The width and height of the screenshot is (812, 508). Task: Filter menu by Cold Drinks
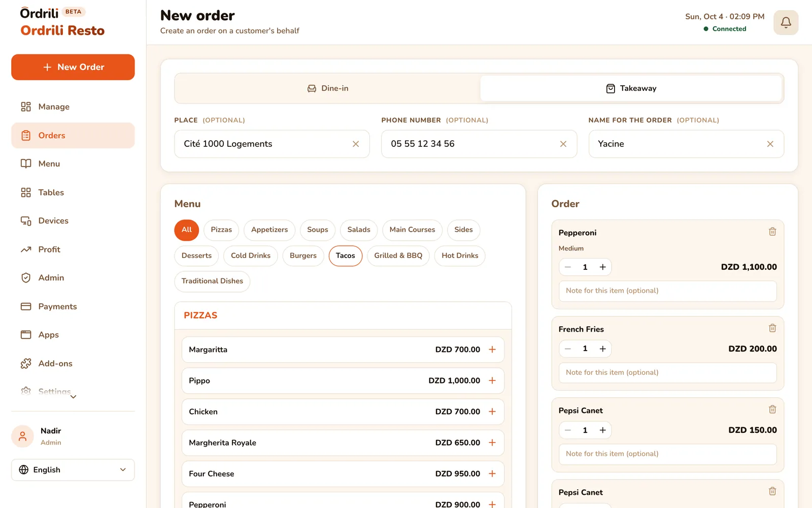coord(251,256)
